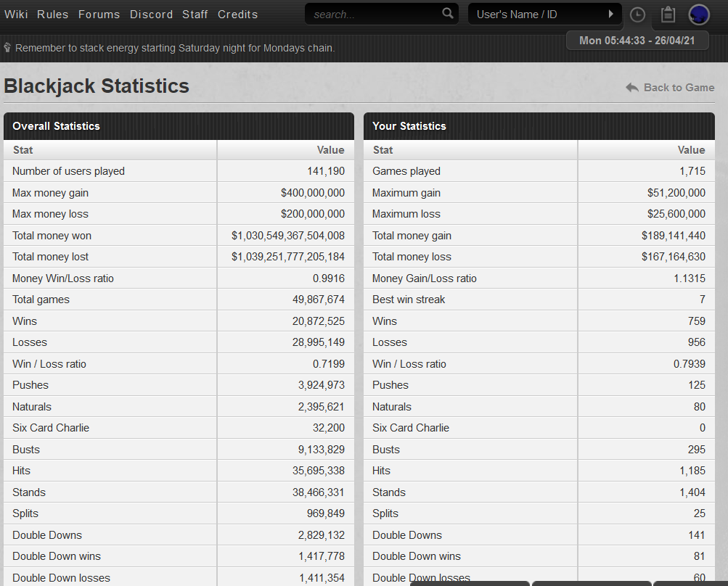The image size is (728, 586).
Task: Open the Staff page link
Action: tap(195, 15)
